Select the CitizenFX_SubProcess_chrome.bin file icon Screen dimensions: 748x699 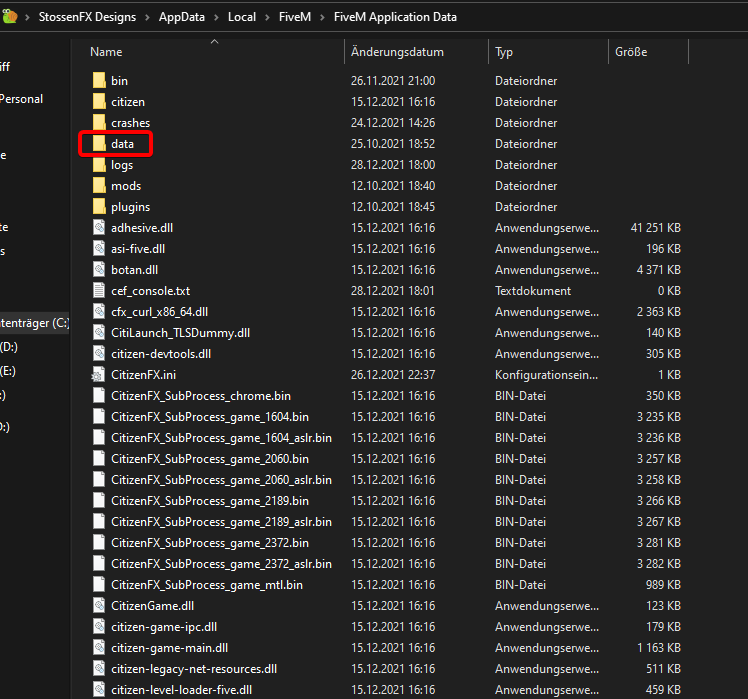click(x=98, y=396)
